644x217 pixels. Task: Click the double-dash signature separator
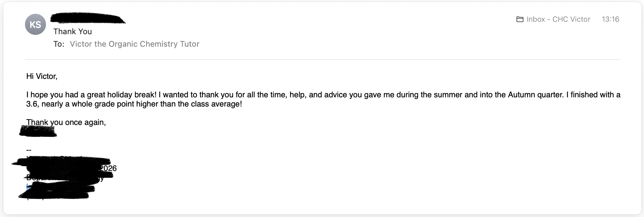click(29, 150)
